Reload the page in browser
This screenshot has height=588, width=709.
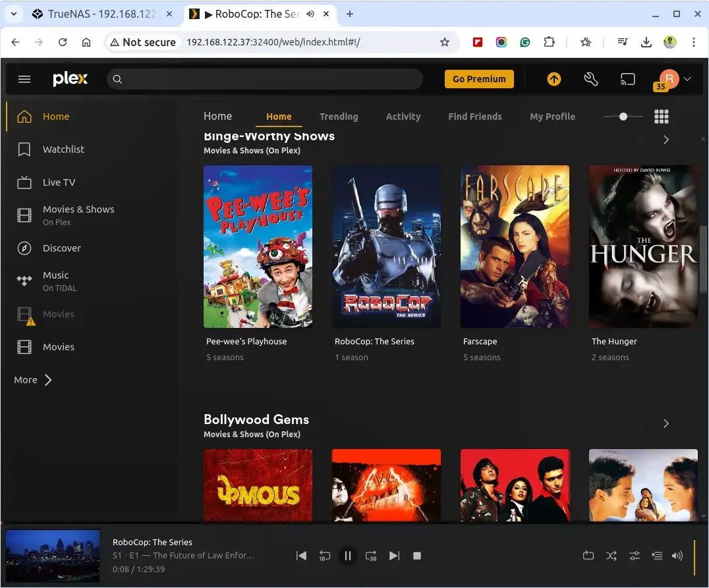[63, 42]
